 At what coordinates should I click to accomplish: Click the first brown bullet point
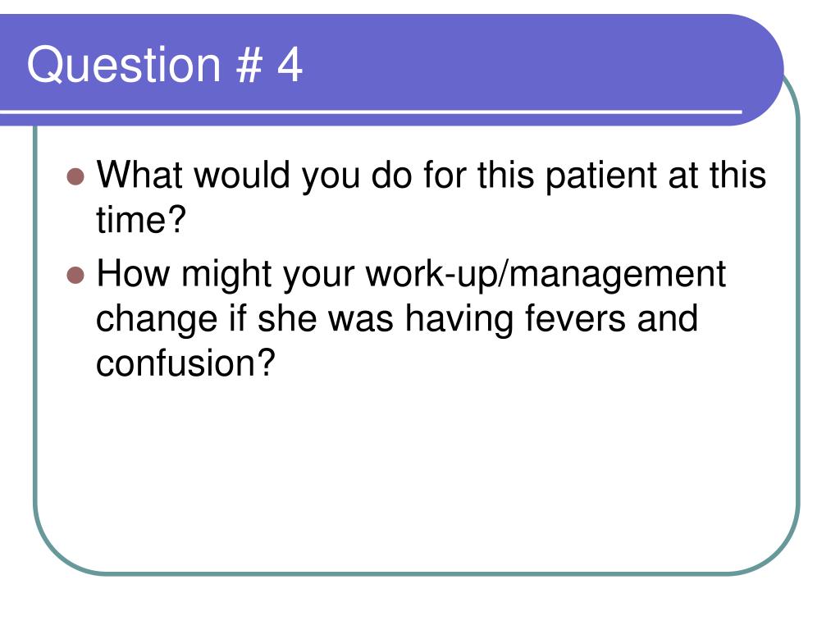(75, 176)
